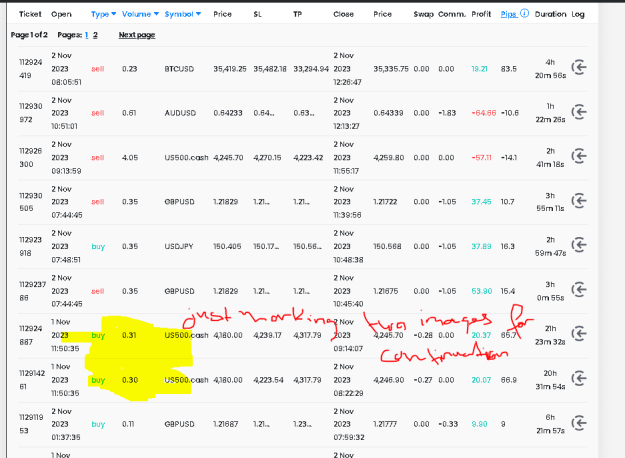Click stop loss value 4,223.54
Viewport: 625px width, 458px height.
point(268,380)
